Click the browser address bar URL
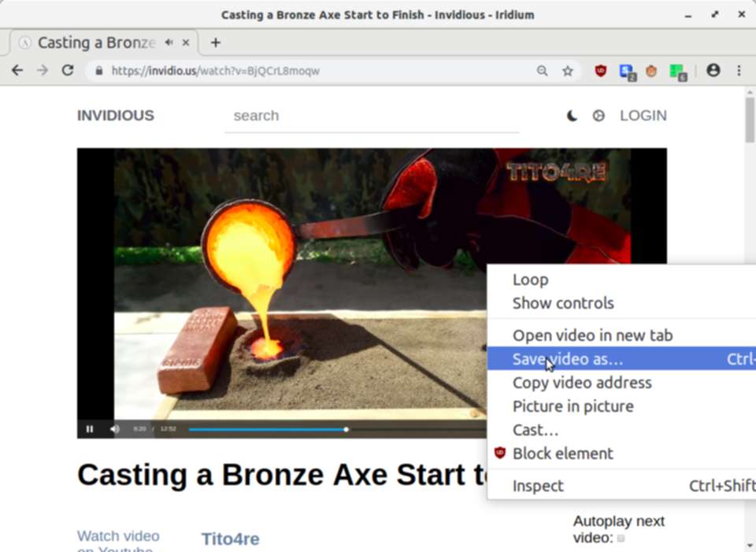Image resolution: width=756 pixels, height=552 pixels. pyautogui.click(x=216, y=71)
